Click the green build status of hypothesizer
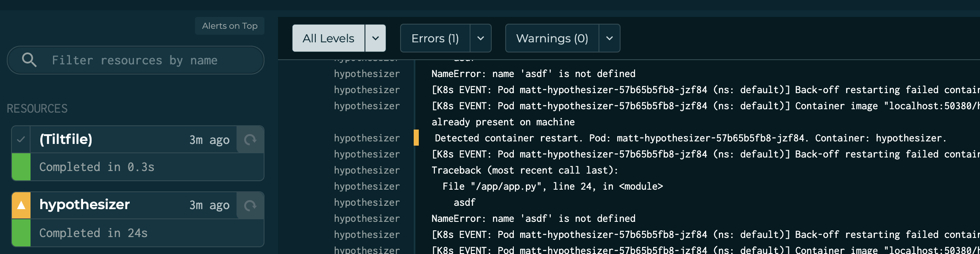The height and width of the screenshot is (254, 980). click(x=21, y=233)
